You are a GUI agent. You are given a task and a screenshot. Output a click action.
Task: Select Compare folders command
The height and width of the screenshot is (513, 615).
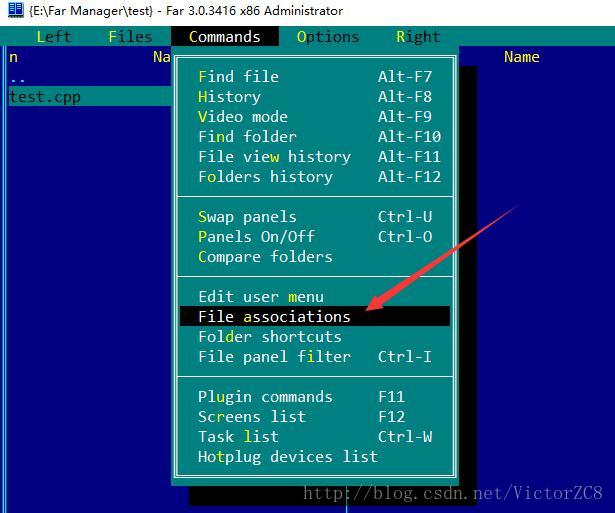click(x=315, y=256)
